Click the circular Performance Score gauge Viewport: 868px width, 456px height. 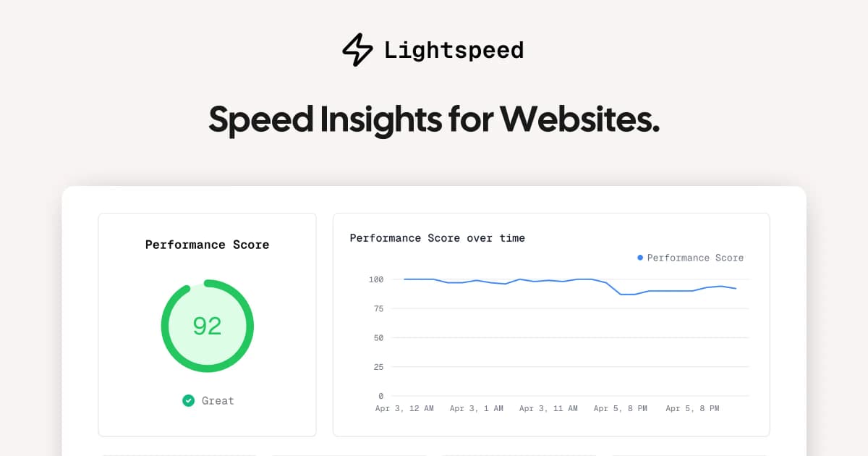(207, 326)
